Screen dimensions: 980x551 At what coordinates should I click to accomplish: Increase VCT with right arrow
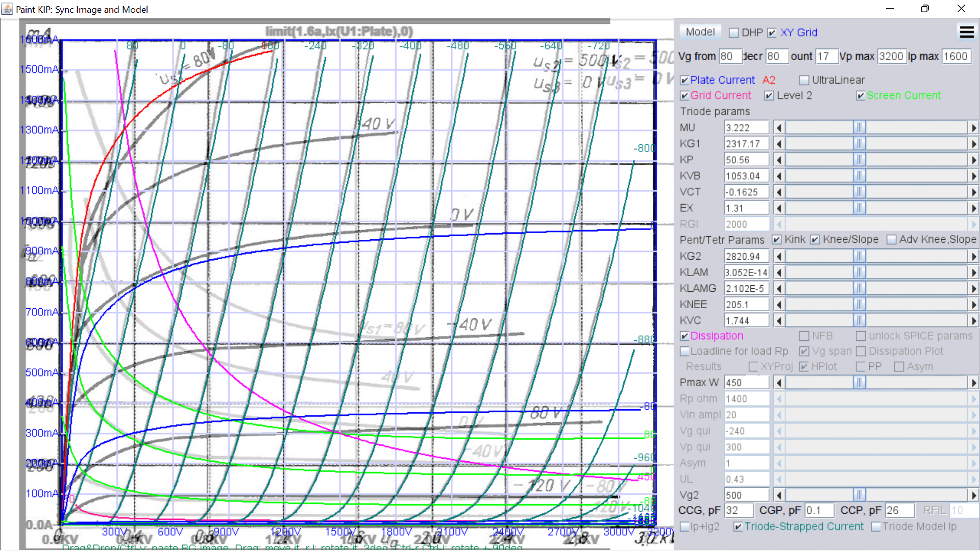point(973,192)
